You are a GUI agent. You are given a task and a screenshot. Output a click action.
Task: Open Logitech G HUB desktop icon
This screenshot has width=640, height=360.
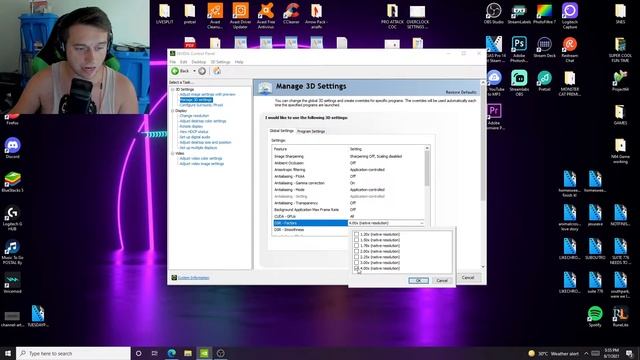point(12,218)
